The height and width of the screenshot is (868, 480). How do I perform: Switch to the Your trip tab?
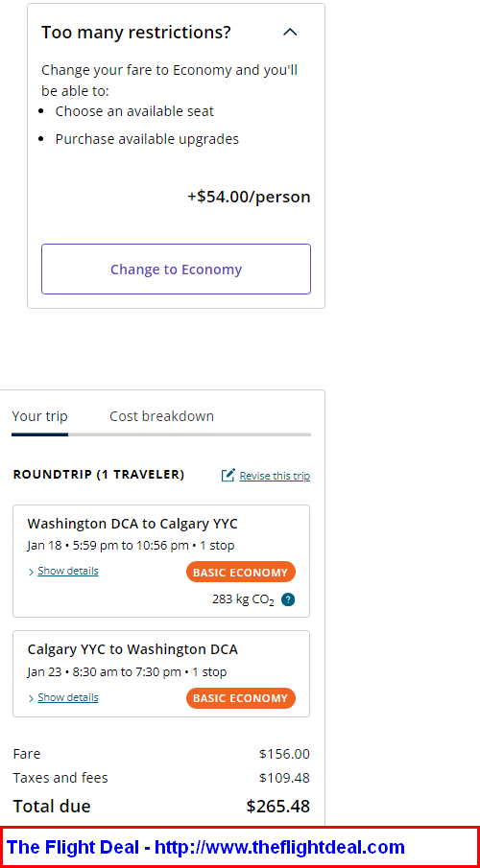point(39,416)
